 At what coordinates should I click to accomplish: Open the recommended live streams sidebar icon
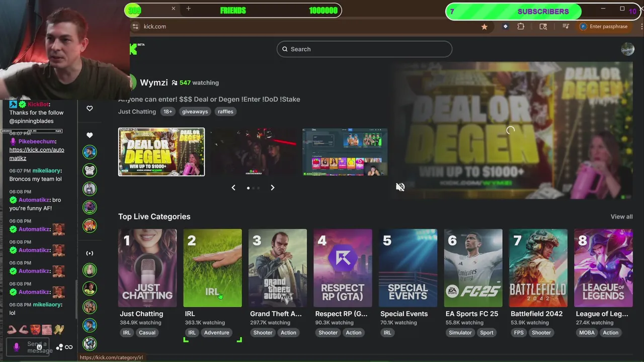coord(90,253)
